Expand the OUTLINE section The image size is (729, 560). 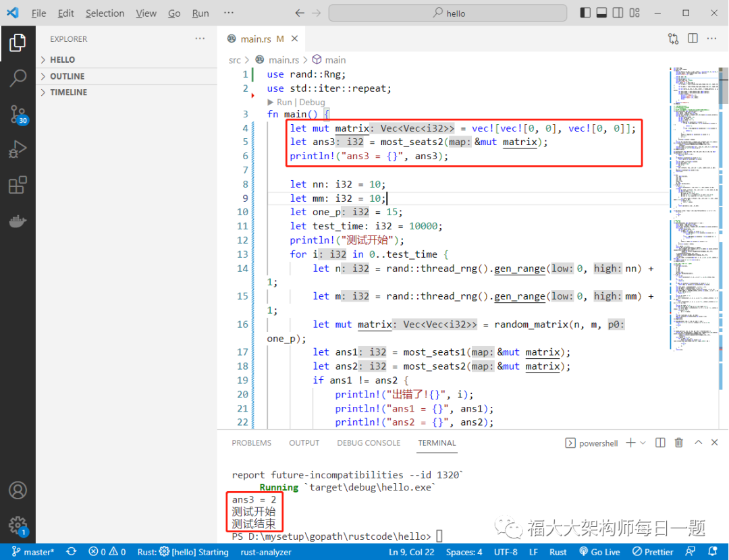[x=126, y=76]
